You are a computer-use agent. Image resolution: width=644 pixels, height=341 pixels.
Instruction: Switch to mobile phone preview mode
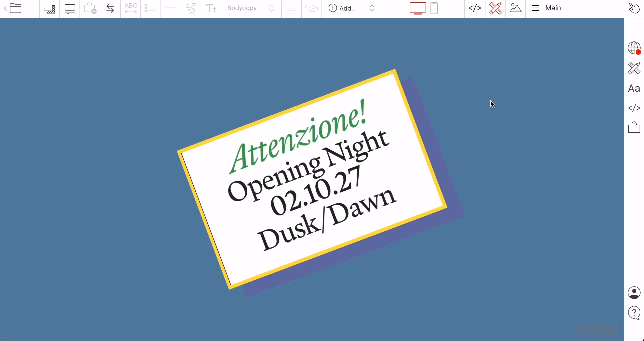pyautogui.click(x=434, y=8)
